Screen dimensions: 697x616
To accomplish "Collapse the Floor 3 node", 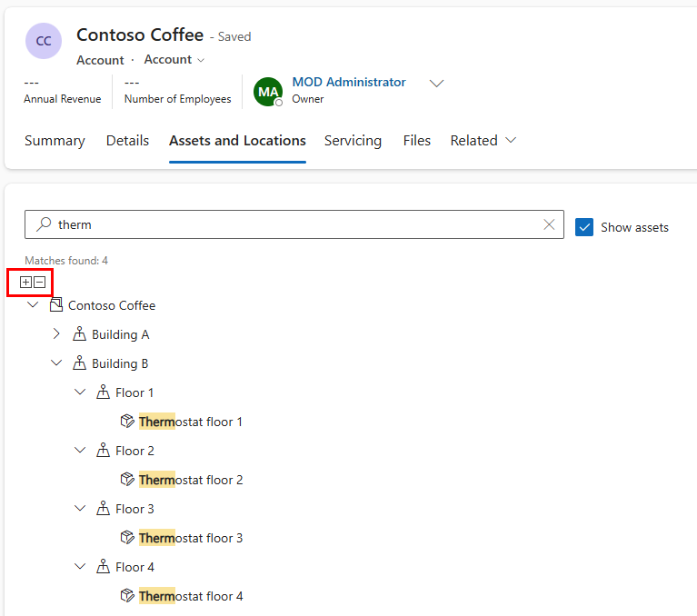I will 80,509.
